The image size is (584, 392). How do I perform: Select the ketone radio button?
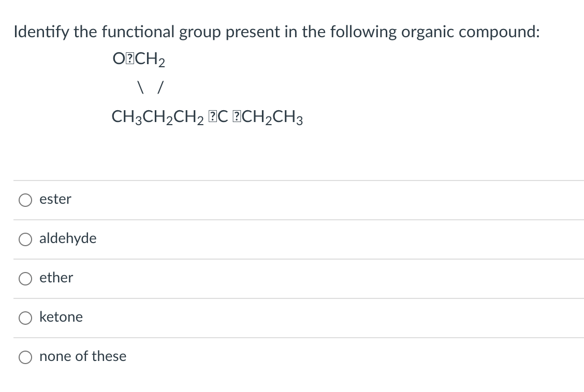coord(25,318)
